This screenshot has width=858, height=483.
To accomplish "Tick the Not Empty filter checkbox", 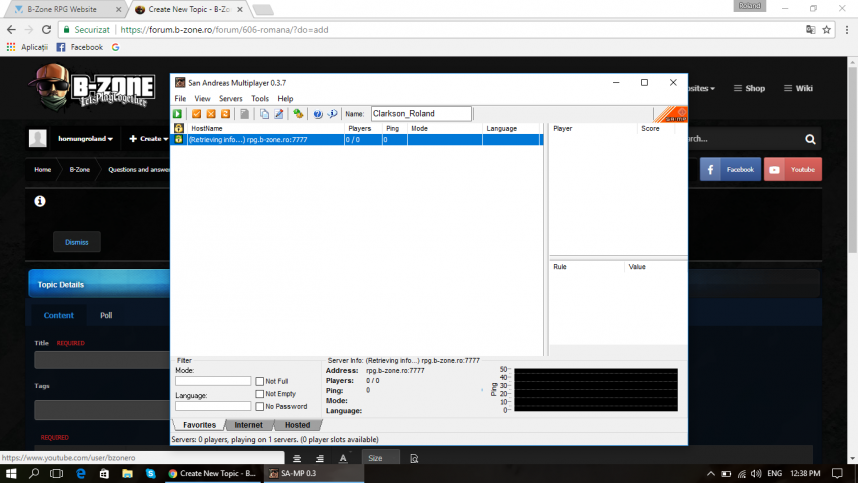I will click(259, 394).
